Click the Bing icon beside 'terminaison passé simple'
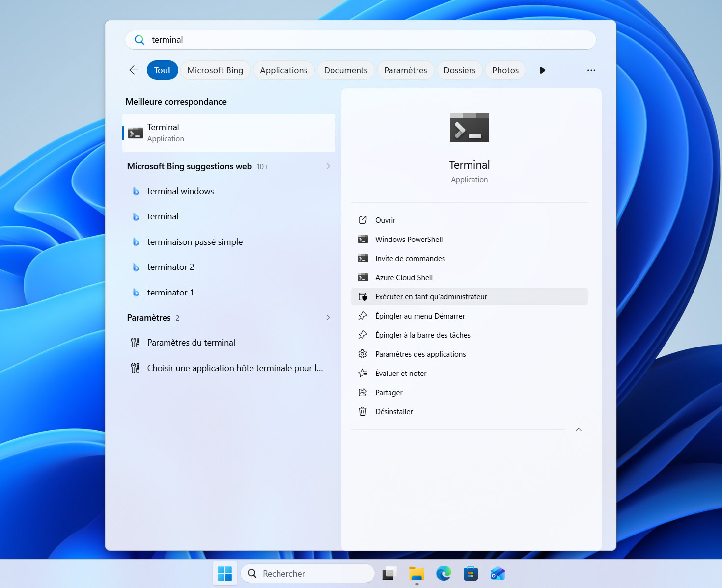Screen dimensions: 722x588 (x=136, y=242)
